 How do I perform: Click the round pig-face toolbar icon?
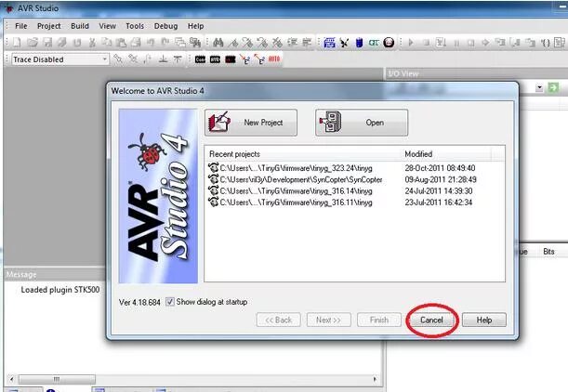390,43
